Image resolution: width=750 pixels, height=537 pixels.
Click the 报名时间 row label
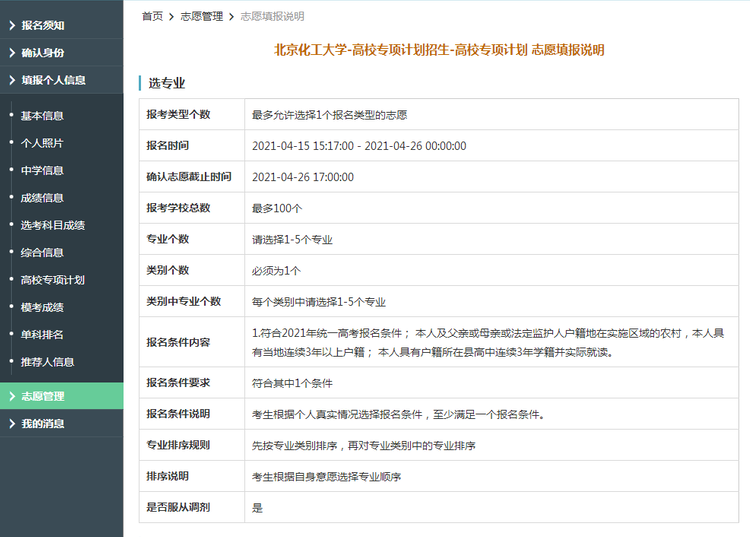coord(167,145)
